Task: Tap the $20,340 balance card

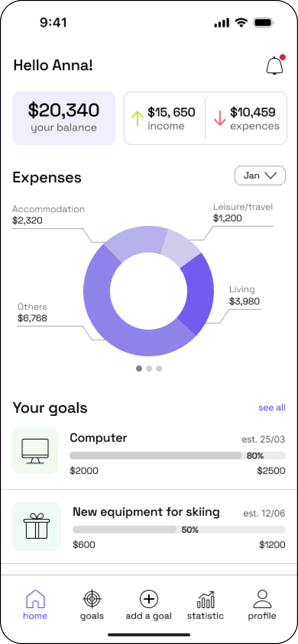Action: coord(64,118)
